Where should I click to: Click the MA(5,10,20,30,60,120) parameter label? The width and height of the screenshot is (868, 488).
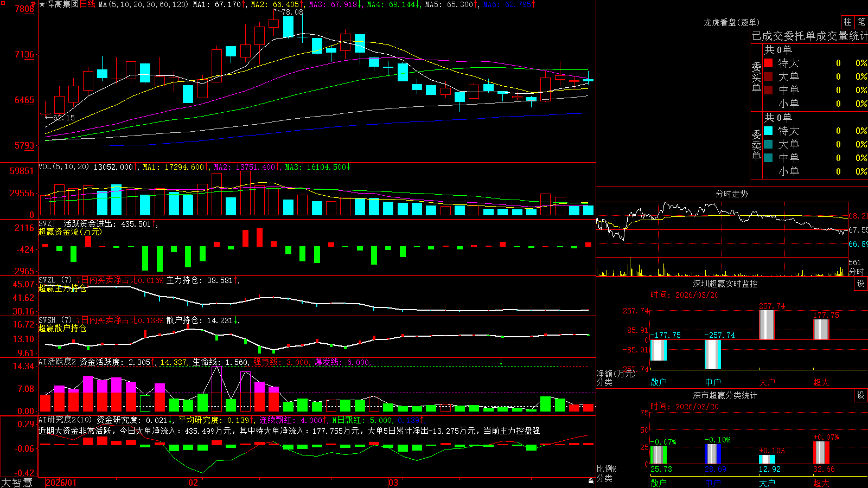[143, 4]
